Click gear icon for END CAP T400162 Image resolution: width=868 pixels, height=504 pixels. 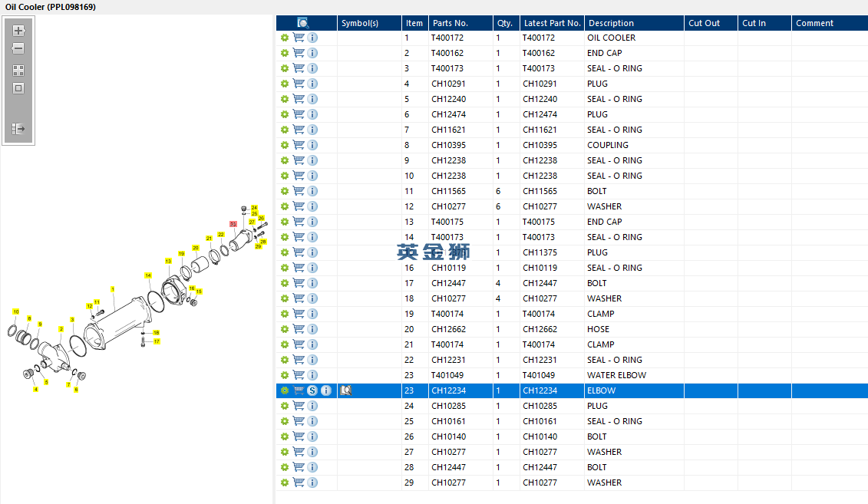click(285, 53)
